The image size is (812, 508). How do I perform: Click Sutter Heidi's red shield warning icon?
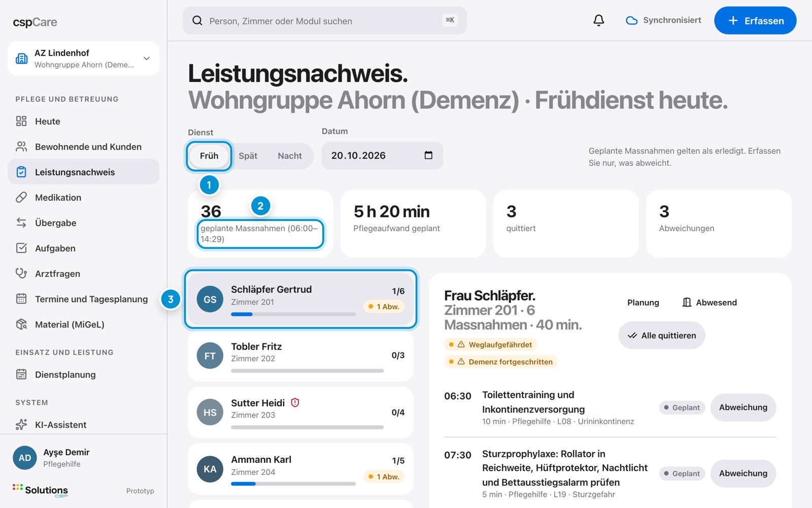pyautogui.click(x=295, y=403)
